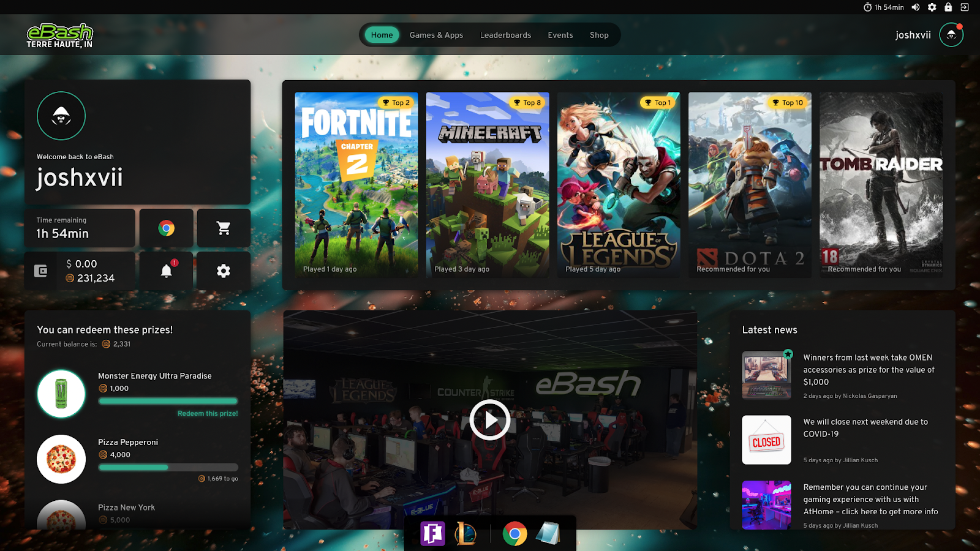Image resolution: width=980 pixels, height=551 pixels.
Task: Click 'Welcome back to eBash' text
Action: (75, 157)
